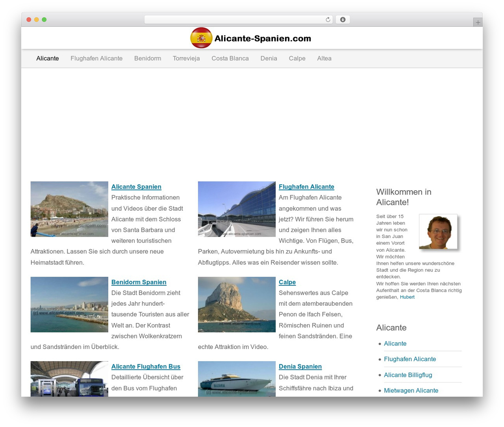Click the Willkommen in Alicante! heading
Viewport: 504px width, 427px height.
404,197
